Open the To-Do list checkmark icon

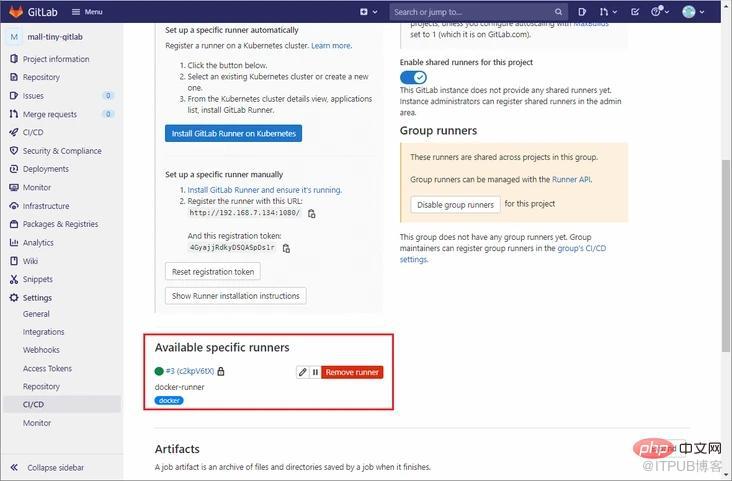click(x=635, y=12)
